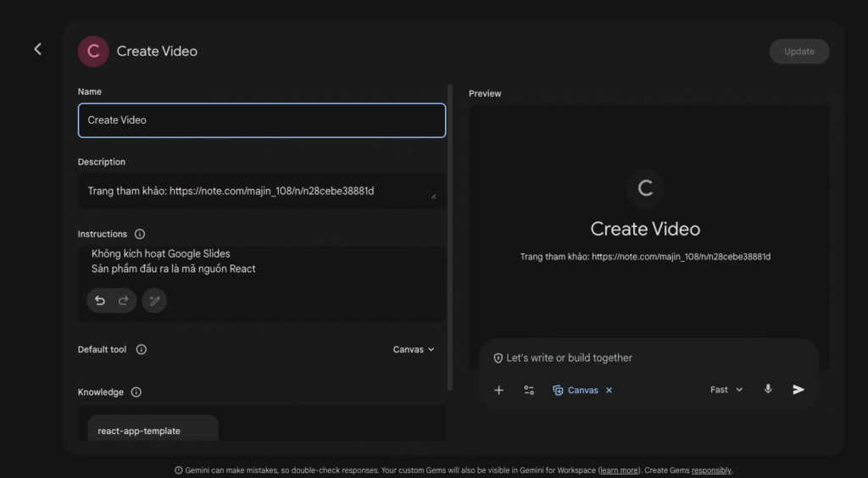Click the microphone voice input icon
The width and height of the screenshot is (868, 478).
pyautogui.click(x=768, y=390)
